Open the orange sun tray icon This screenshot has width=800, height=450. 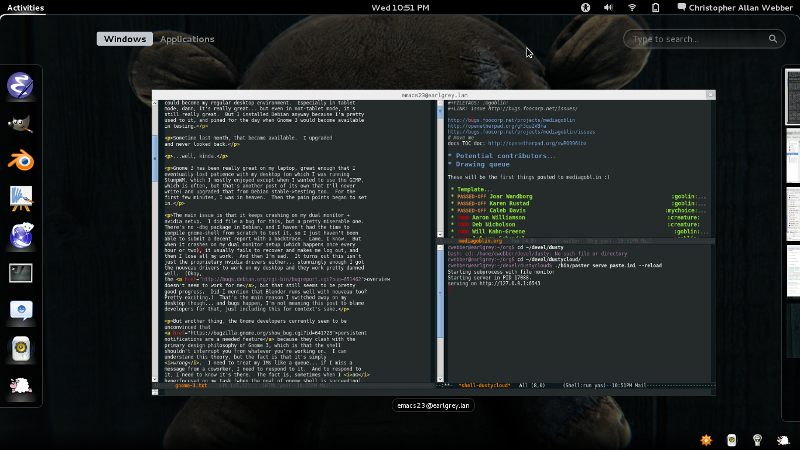706,440
